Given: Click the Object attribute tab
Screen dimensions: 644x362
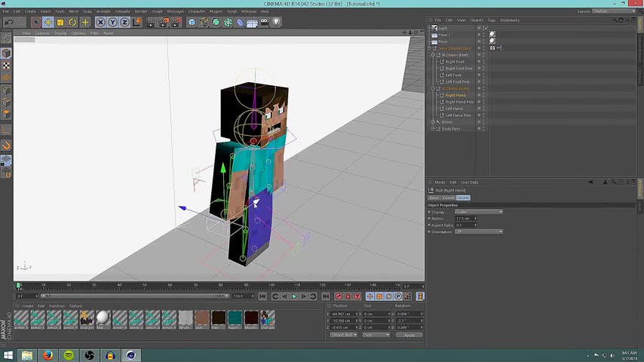Looking at the screenshot, I should click(x=463, y=198).
